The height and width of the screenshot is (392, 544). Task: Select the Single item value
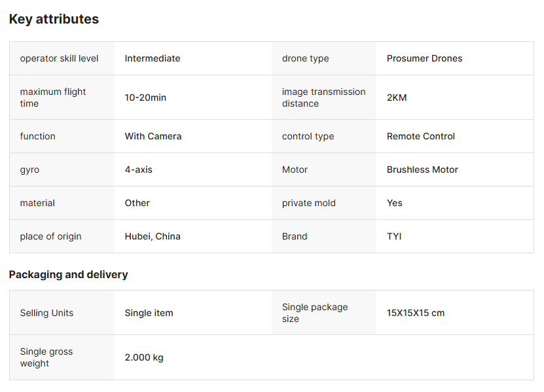tap(149, 313)
